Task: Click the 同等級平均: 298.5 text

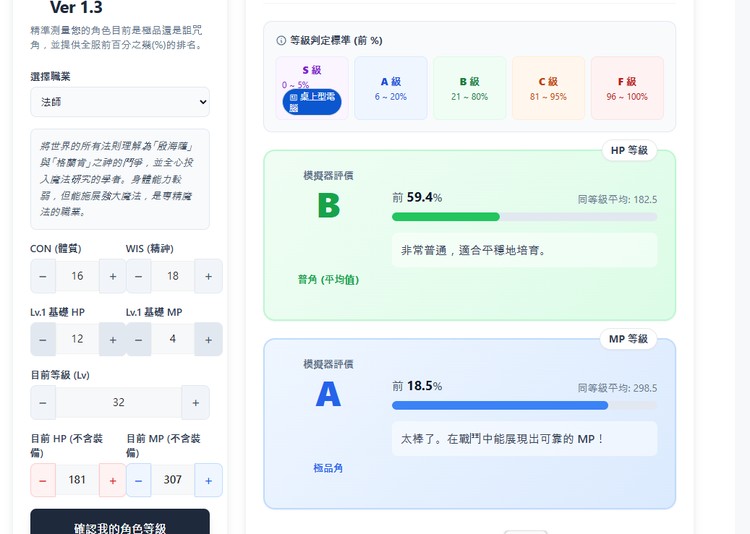Action: [x=617, y=388]
